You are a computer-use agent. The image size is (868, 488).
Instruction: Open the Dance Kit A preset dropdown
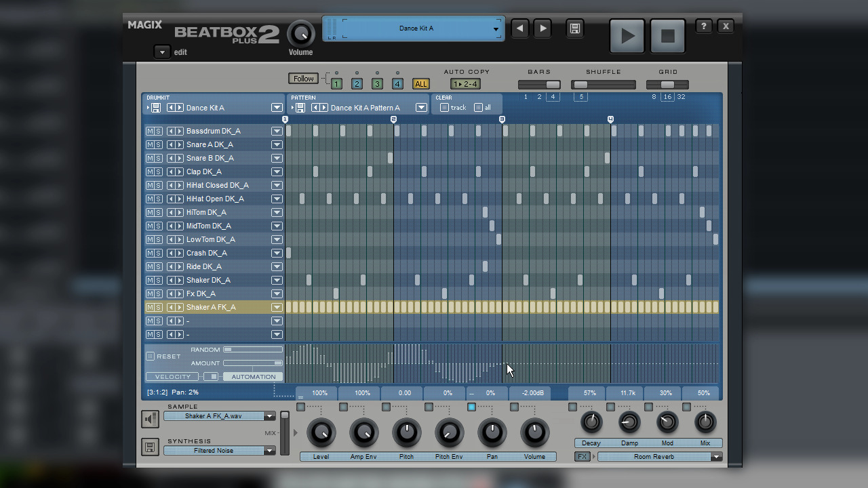496,29
